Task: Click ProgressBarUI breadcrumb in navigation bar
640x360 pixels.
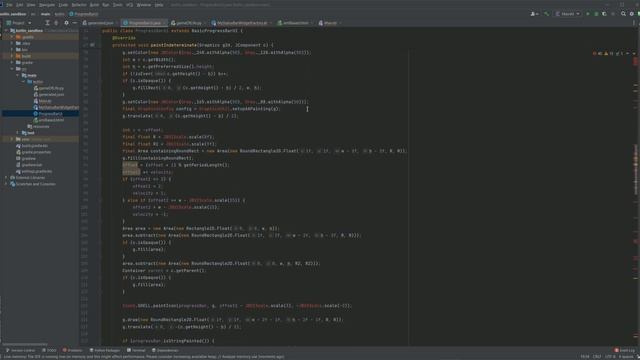Action: [84, 14]
